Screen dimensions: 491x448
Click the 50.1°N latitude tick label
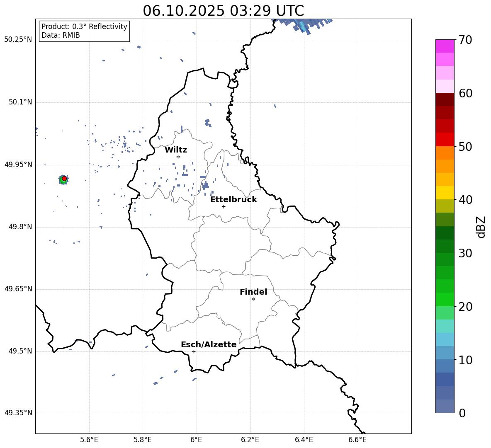[x=20, y=102]
